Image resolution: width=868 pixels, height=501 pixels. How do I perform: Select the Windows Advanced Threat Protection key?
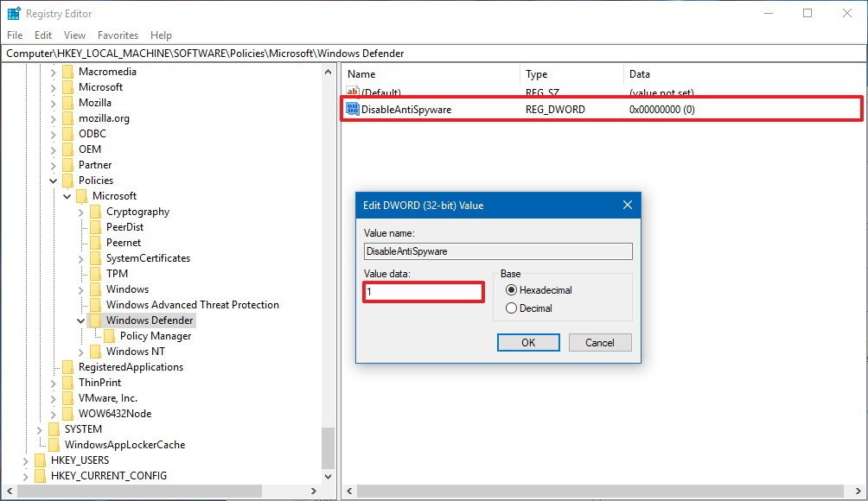pos(192,305)
